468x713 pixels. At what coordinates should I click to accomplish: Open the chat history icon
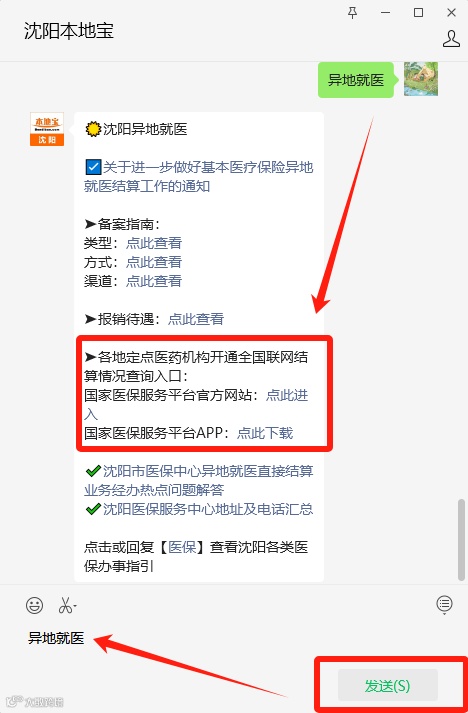click(444, 604)
